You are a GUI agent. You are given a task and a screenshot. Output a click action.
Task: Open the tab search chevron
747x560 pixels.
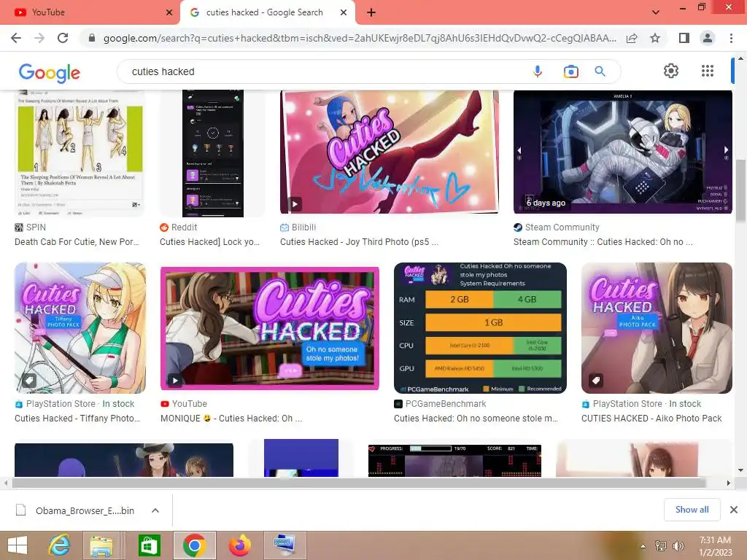tap(656, 12)
